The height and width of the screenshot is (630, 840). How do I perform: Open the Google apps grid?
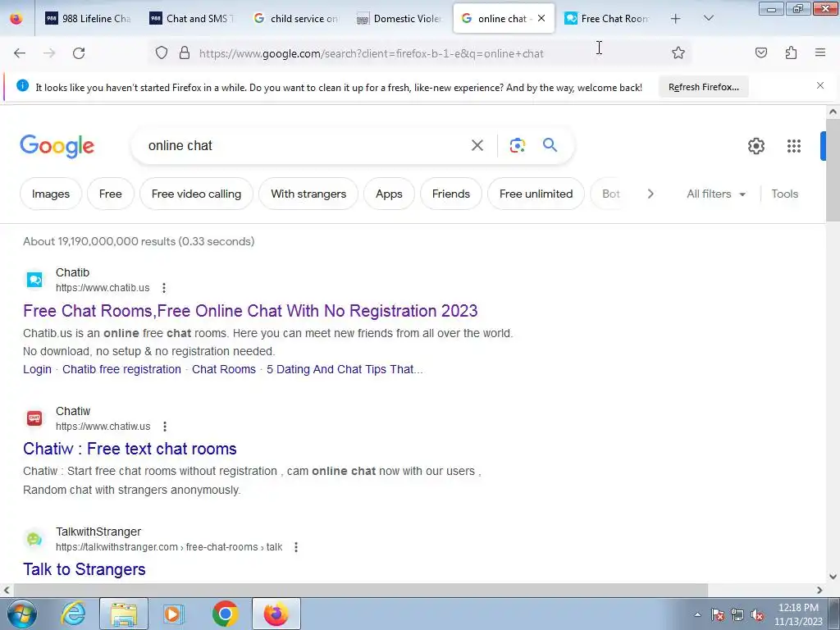pos(794,146)
